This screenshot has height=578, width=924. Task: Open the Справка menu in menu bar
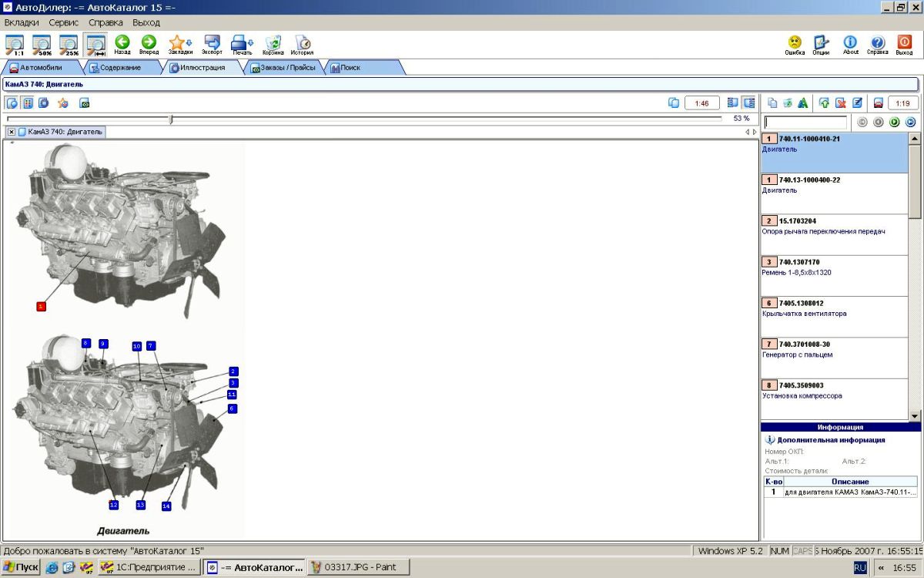point(106,22)
